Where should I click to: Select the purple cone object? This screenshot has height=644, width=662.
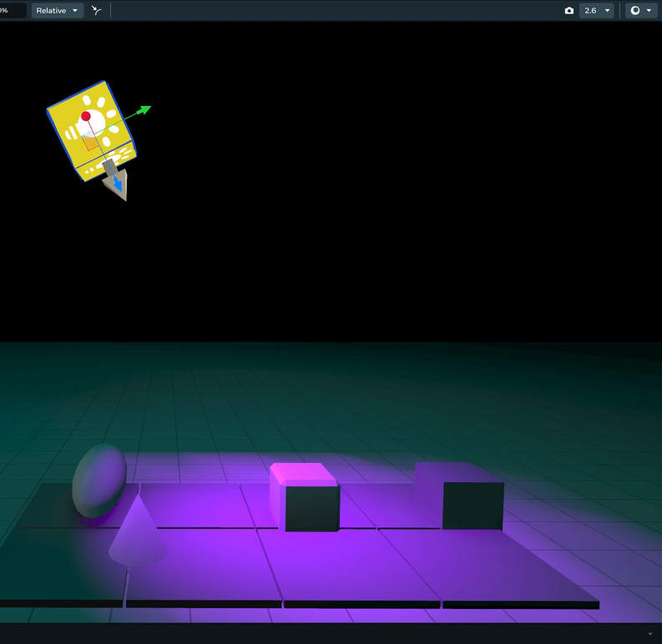coord(137,534)
